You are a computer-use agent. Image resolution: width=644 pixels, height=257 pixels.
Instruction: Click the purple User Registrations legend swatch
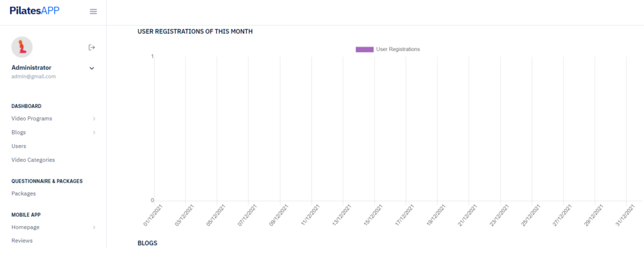[365, 49]
